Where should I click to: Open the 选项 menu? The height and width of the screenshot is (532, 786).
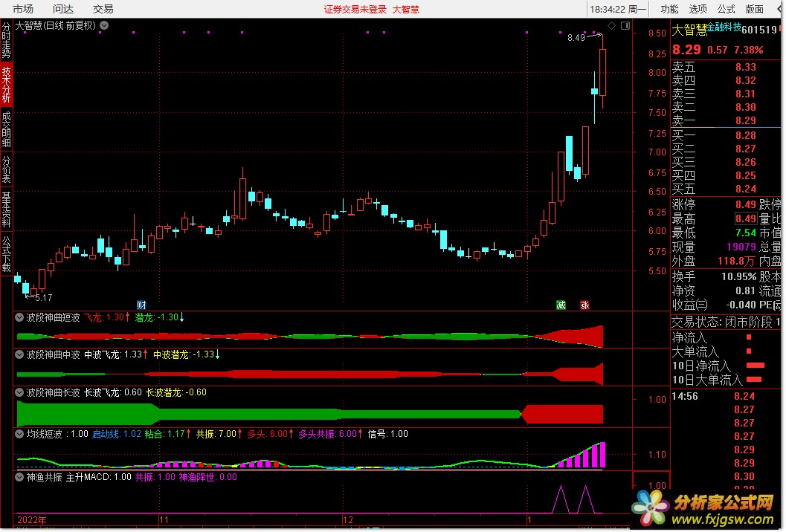click(698, 9)
